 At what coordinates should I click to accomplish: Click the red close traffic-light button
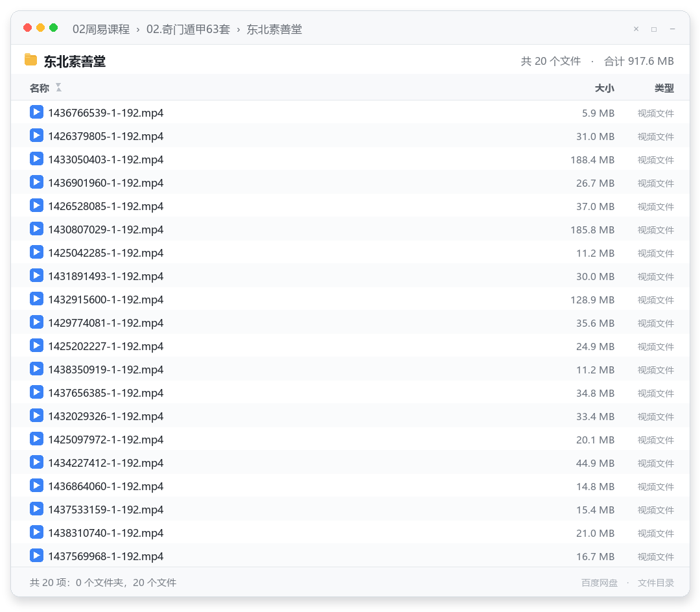pos(27,28)
